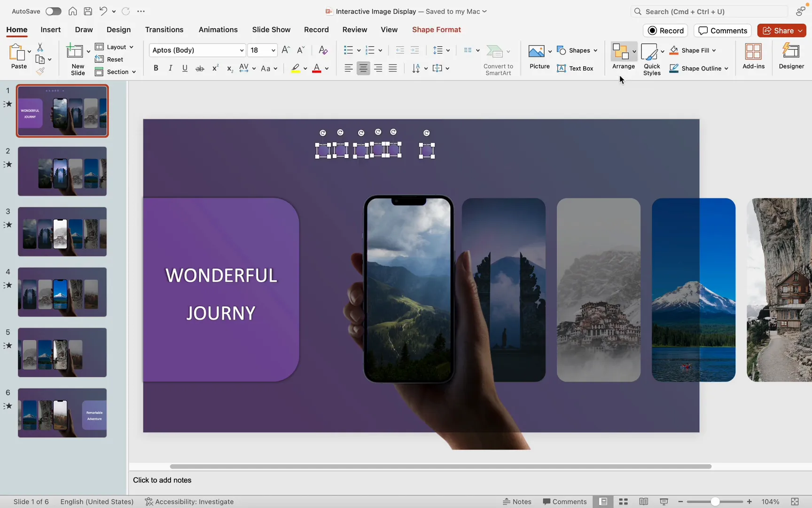
Task: Toggle Underline formatting
Action: [x=185, y=69]
